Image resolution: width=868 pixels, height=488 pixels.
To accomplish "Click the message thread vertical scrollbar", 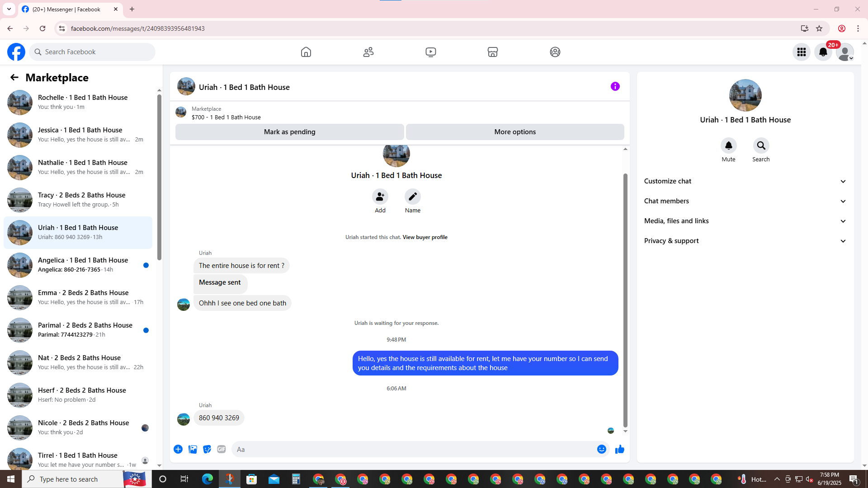I will tap(625, 300).
